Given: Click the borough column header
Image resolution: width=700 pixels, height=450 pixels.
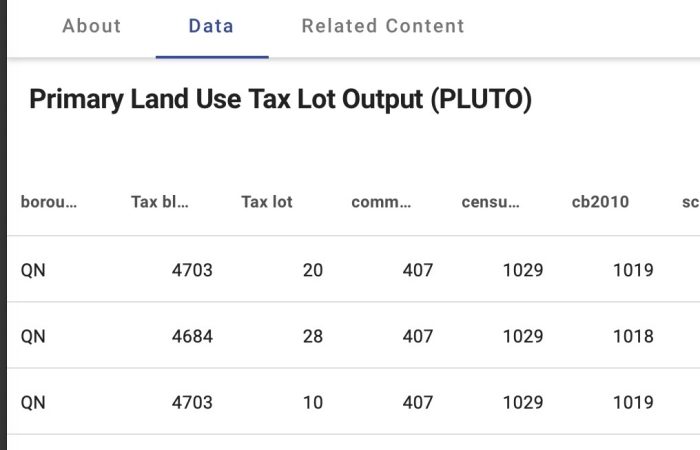Looking at the screenshot, I should pyautogui.click(x=49, y=202).
